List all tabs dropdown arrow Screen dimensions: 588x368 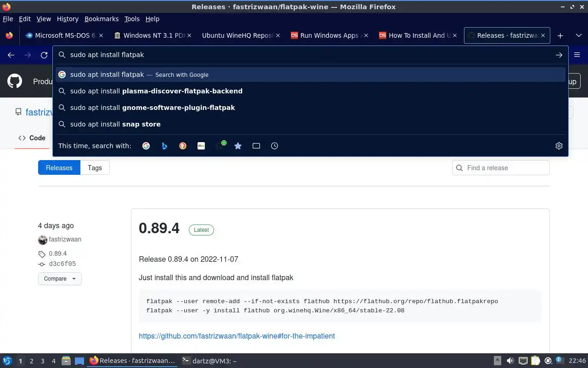(578, 35)
